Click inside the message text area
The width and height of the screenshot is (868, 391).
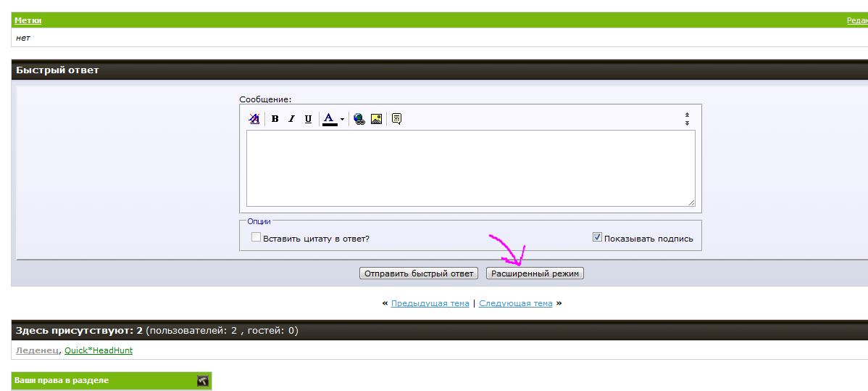pos(470,168)
